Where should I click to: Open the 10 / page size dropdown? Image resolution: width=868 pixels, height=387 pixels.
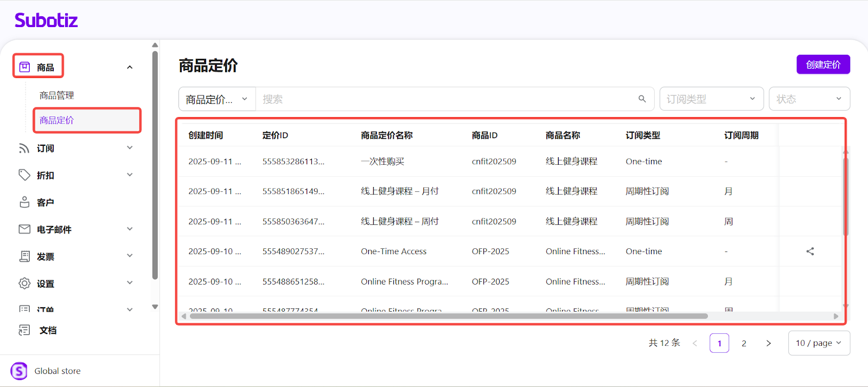point(819,343)
